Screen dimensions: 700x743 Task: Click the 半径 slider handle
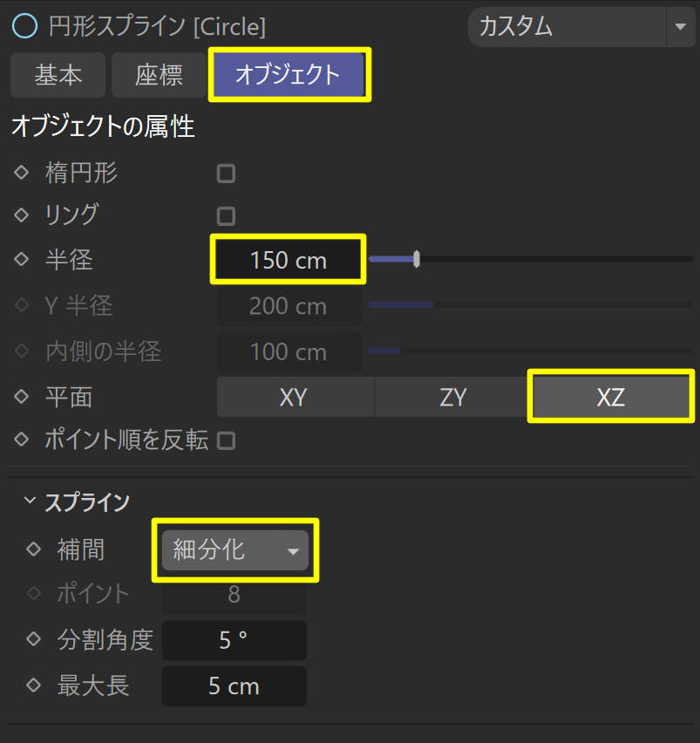(417, 259)
